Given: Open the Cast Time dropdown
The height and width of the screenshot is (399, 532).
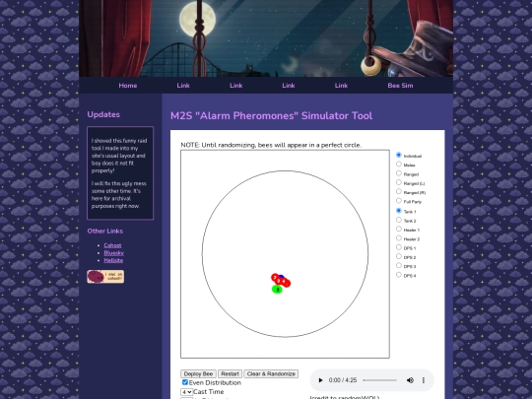Looking at the screenshot, I should 186,392.
